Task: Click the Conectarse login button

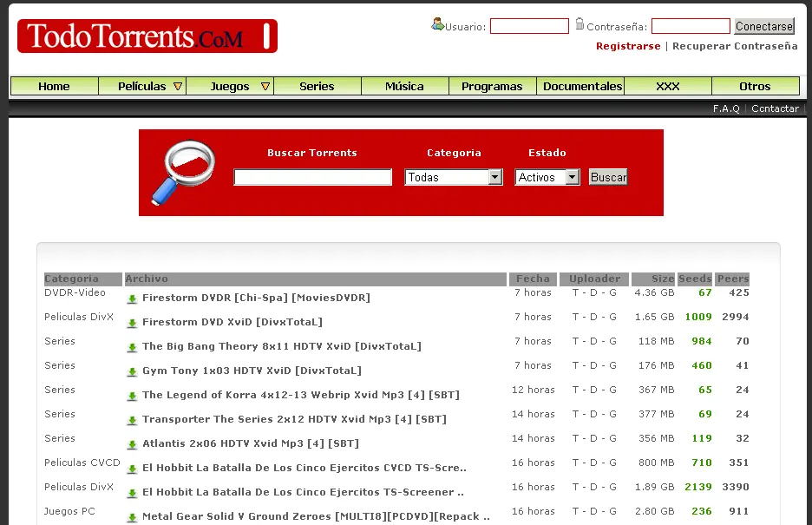Action: click(763, 26)
